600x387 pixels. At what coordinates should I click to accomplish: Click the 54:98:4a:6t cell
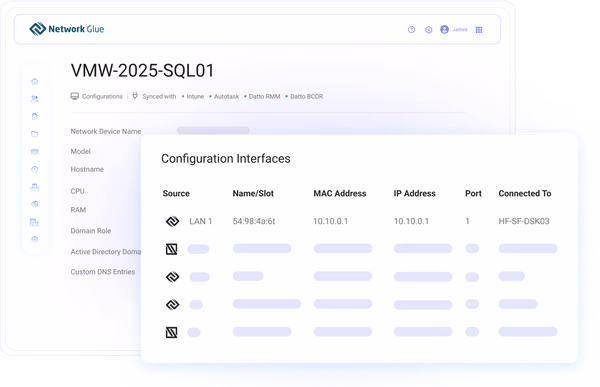tap(254, 221)
